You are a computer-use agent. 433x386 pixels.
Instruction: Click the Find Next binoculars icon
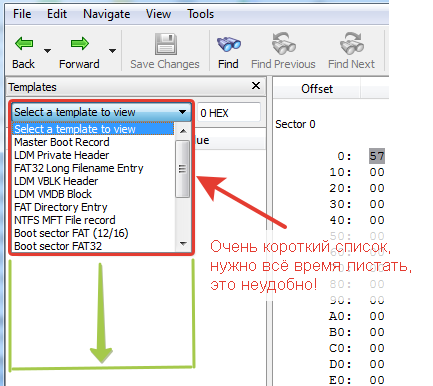click(x=352, y=43)
